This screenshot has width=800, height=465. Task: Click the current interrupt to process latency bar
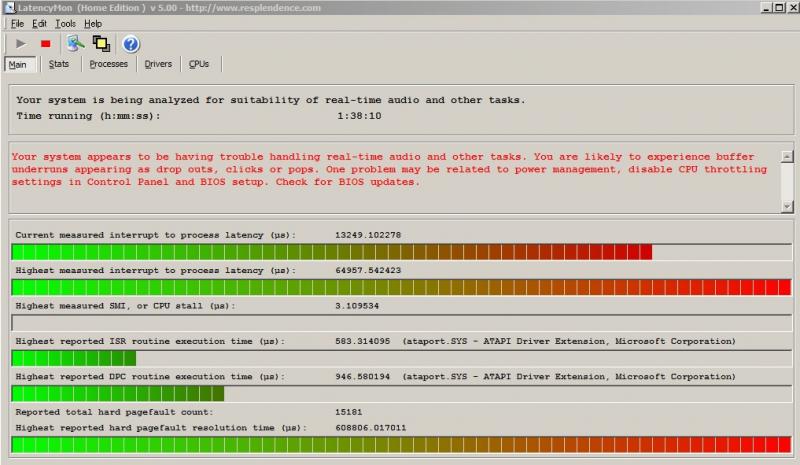point(402,252)
